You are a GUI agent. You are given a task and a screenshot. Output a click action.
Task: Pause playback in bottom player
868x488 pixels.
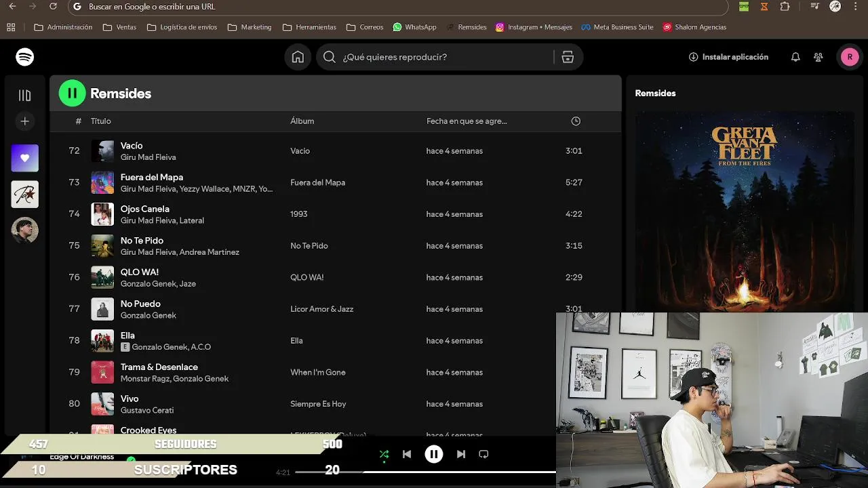(x=434, y=454)
